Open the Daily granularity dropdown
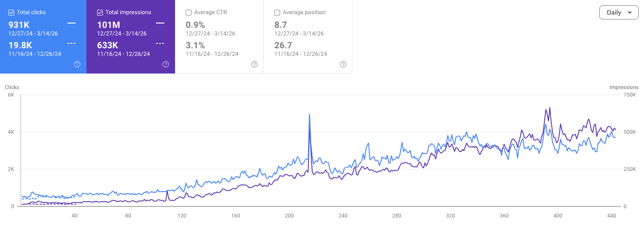This screenshot has width=644, height=229. click(x=619, y=12)
